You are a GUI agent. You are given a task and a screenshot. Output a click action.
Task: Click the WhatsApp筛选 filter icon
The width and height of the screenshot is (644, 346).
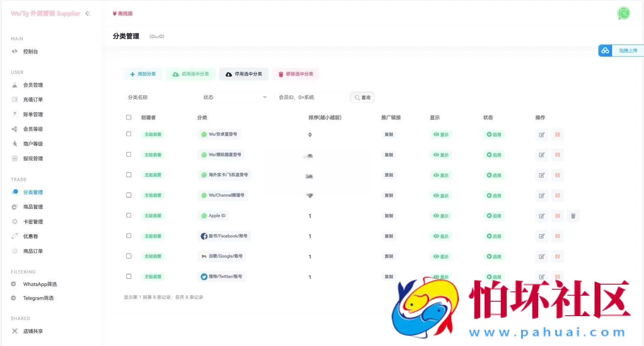coord(15,284)
